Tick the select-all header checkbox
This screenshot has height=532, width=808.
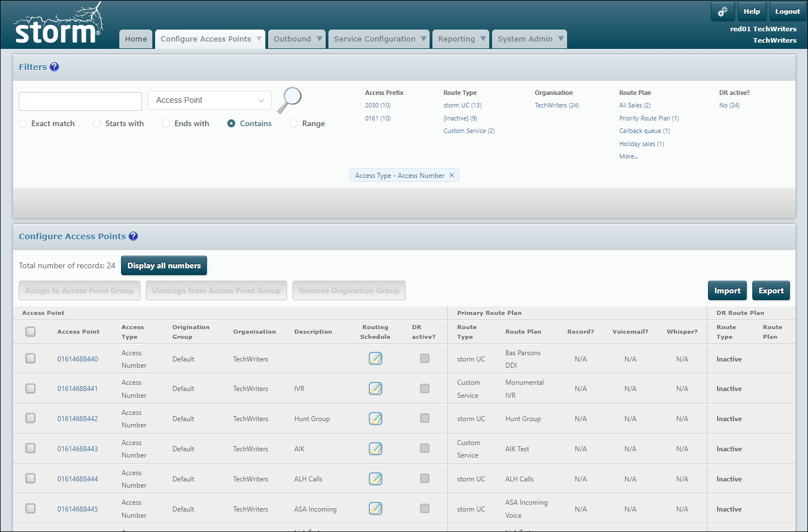tap(31, 331)
